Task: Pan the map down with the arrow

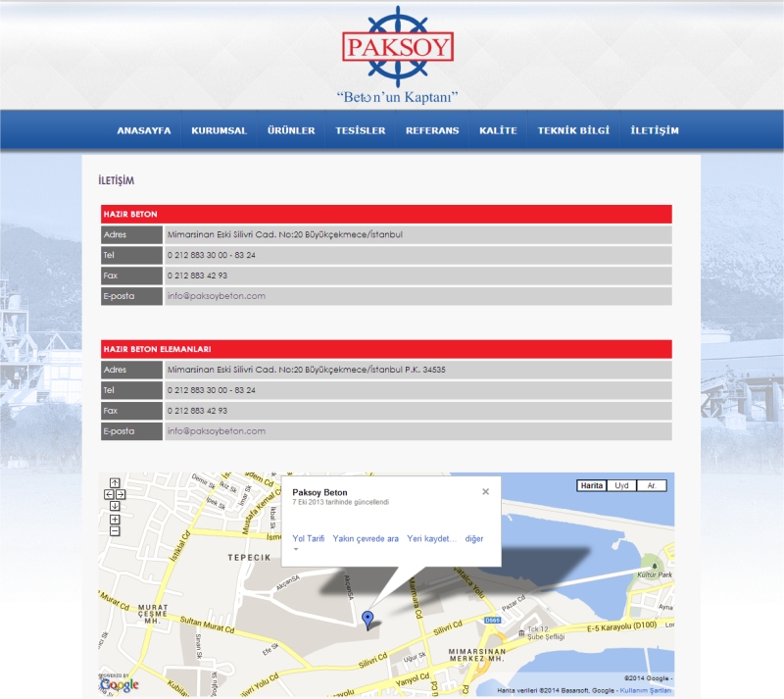Action: (115, 506)
